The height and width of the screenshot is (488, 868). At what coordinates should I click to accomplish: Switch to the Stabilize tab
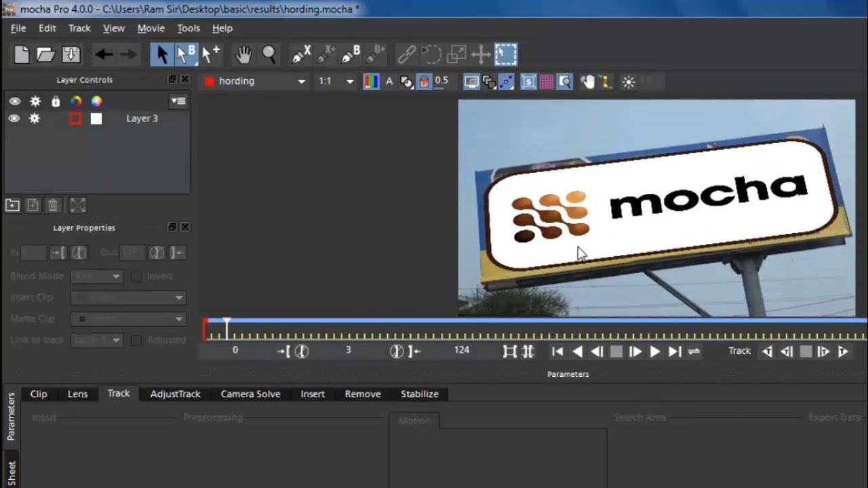pyautogui.click(x=420, y=394)
